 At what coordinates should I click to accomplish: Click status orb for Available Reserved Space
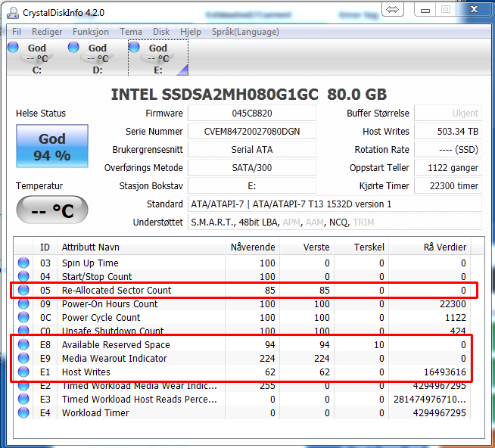point(23,344)
